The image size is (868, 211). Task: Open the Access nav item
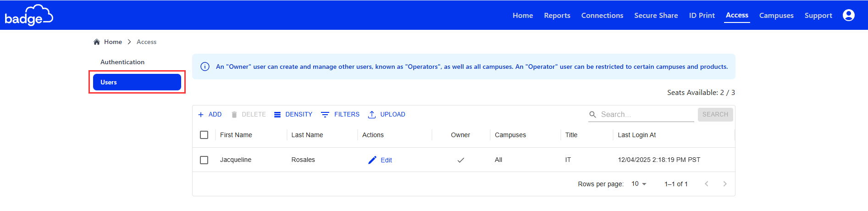pyautogui.click(x=737, y=15)
